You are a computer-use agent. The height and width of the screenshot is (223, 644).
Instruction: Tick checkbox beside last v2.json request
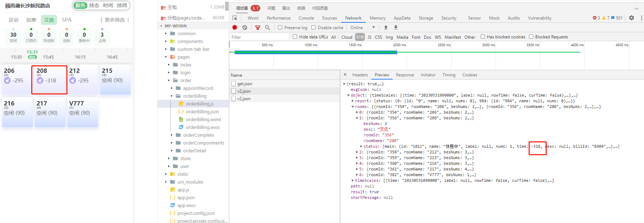(234, 99)
